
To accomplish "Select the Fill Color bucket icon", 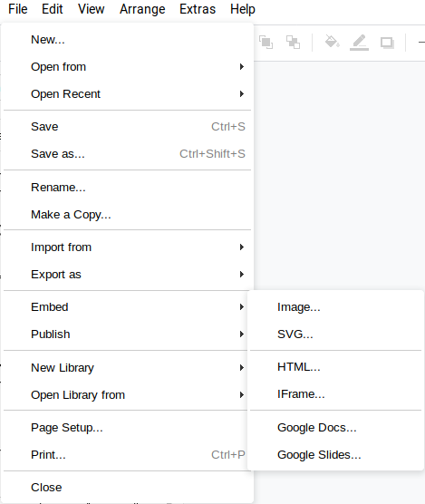I will click(x=333, y=42).
